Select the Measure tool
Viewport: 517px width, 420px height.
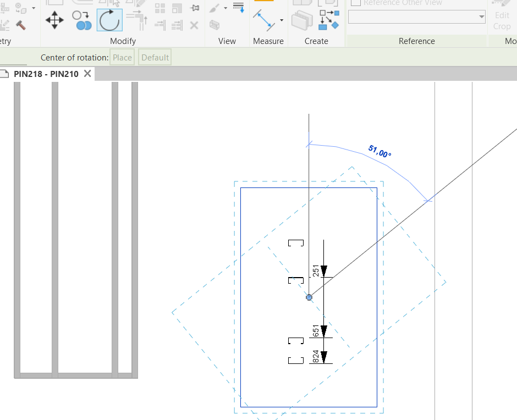(263, 19)
